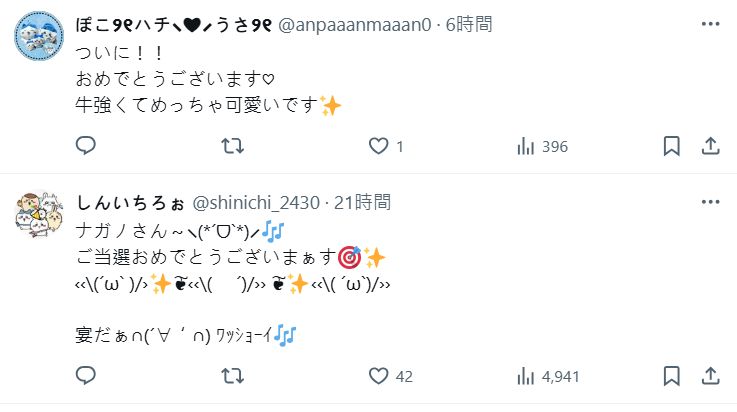
Task: Reply to ぽこ's tweet
Action: pos(86,146)
